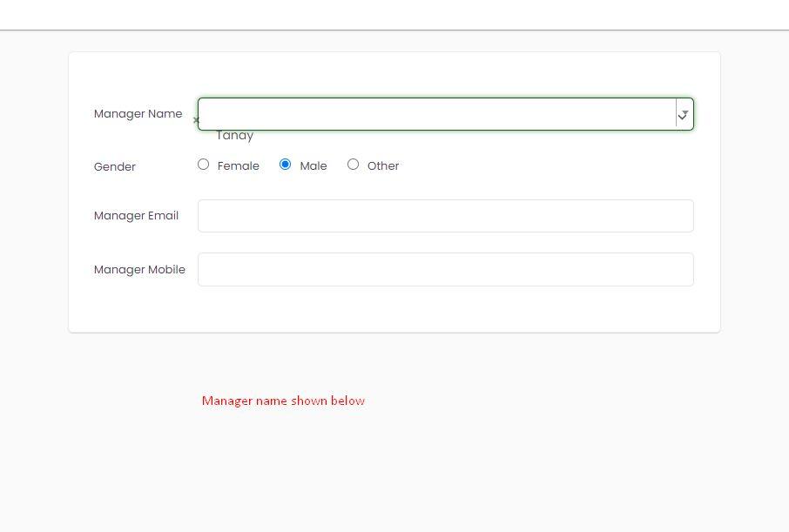This screenshot has height=532, width=789.
Task: Select the Other gender radio button
Action: [354, 165]
